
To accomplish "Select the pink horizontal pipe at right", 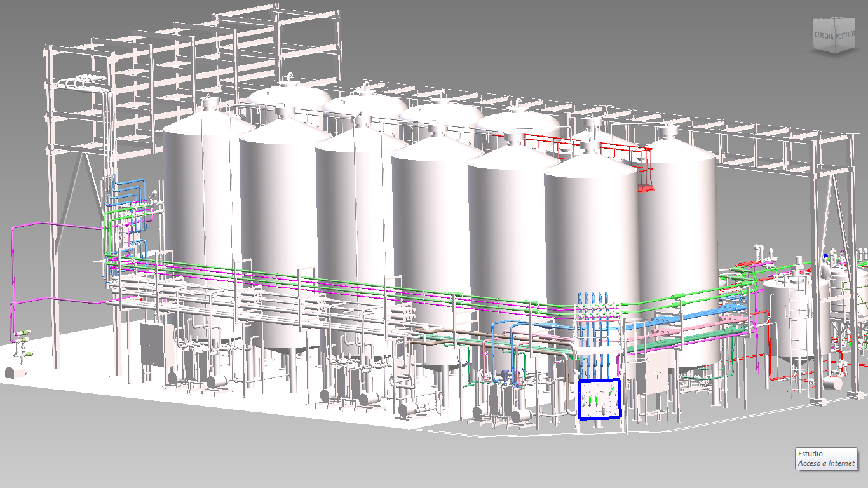I will [693, 330].
